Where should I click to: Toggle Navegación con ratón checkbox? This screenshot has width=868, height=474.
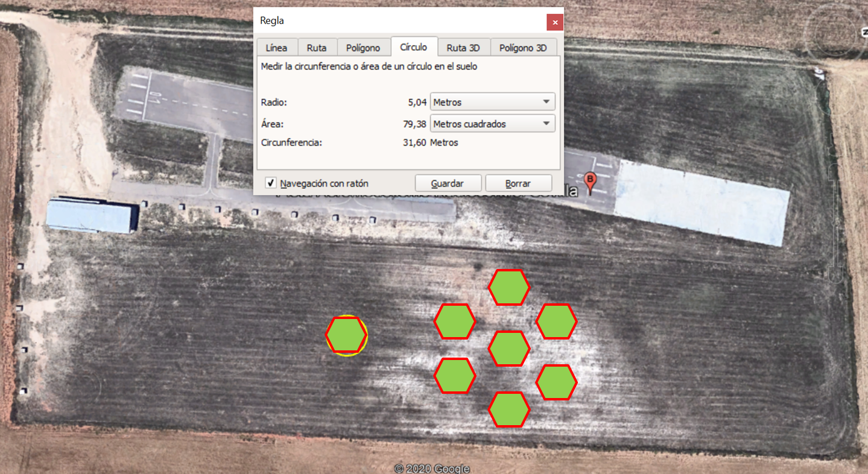coord(271,183)
